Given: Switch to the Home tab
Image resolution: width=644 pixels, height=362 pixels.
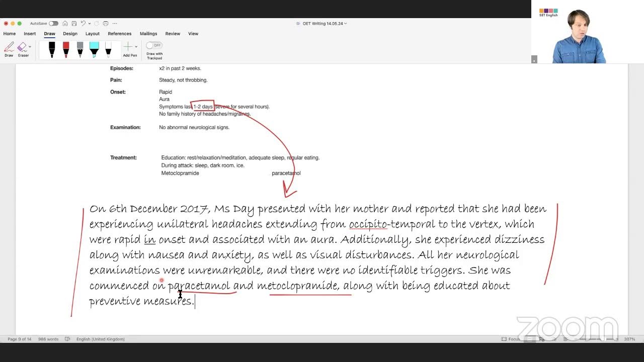Looking at the screenshot, I should (x=10, y=34).
